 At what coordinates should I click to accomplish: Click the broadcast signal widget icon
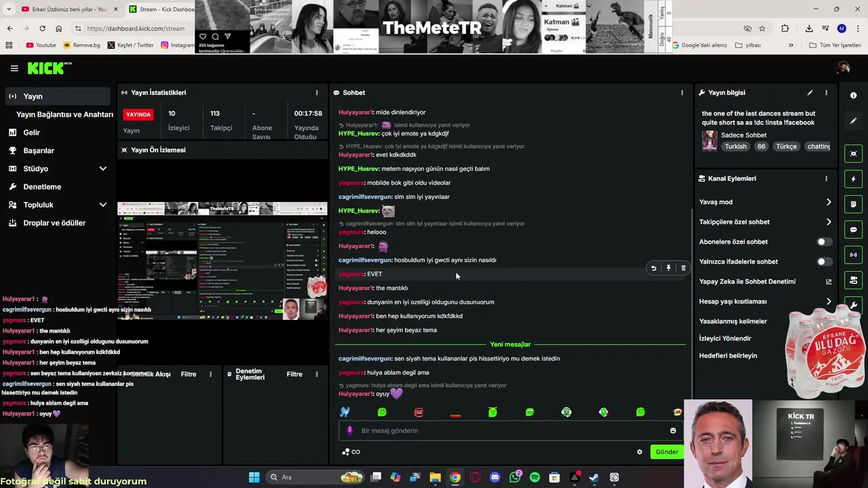854,255
